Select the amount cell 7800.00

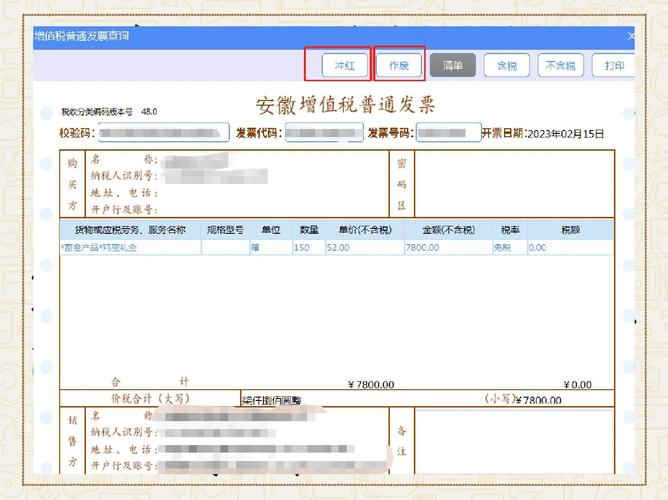click(449, 247)
